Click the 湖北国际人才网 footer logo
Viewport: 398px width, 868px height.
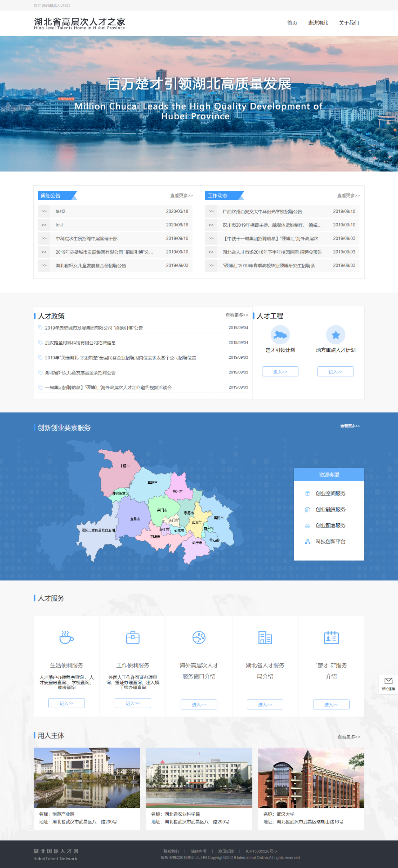coord(56,854)
